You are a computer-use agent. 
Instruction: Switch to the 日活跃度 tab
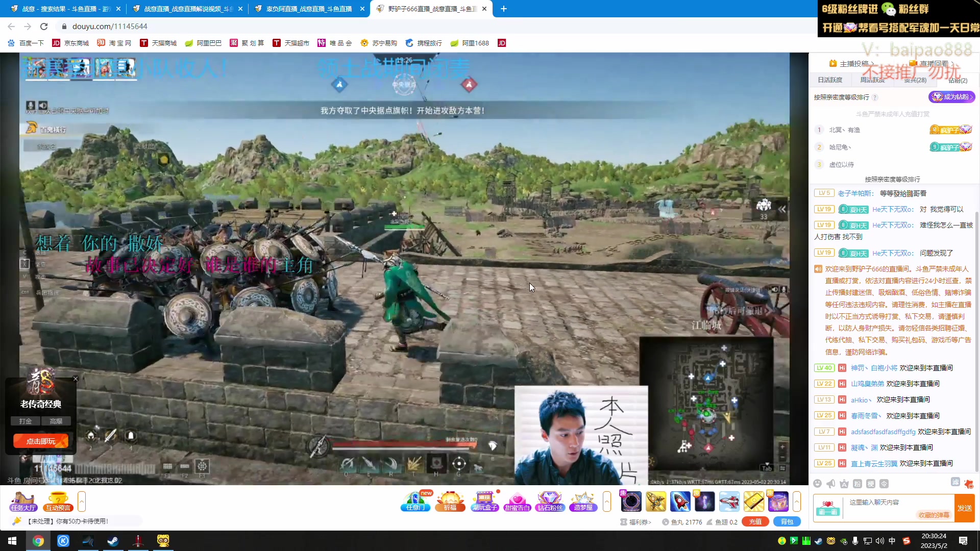pyautogui.click(x=830, y=80)
